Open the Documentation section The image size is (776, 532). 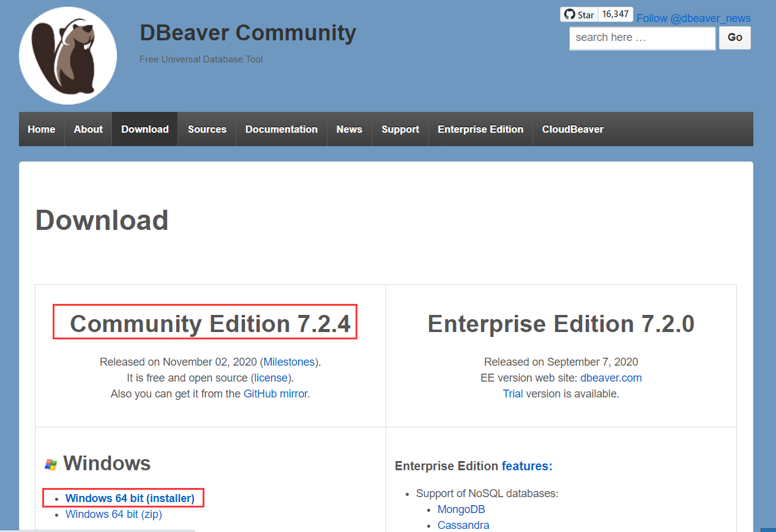coord(281,129)
